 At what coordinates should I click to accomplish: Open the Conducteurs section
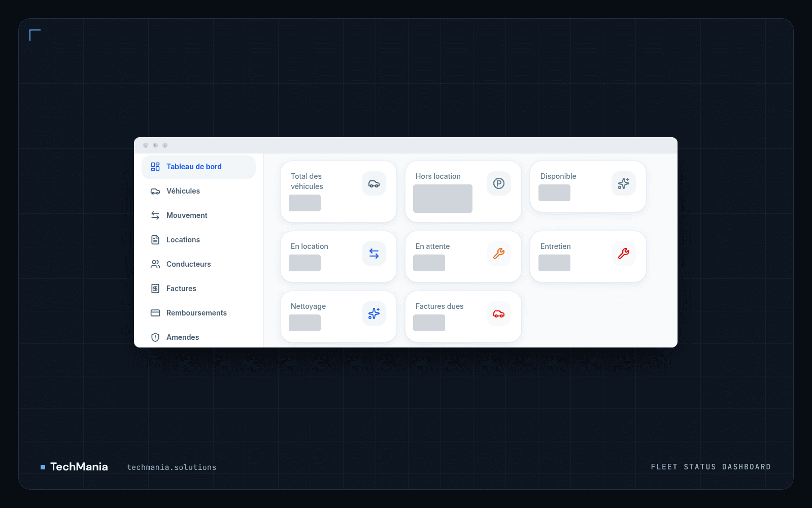[x=198, y=264]
